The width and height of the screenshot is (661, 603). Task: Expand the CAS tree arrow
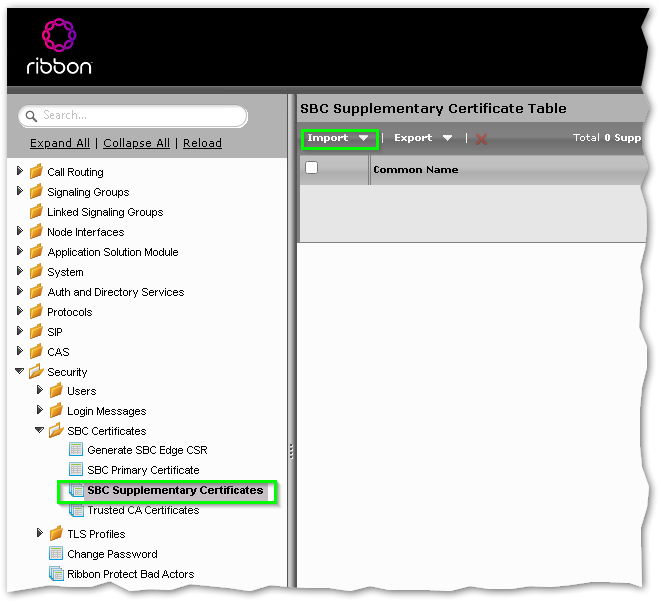tap(19, 351)
